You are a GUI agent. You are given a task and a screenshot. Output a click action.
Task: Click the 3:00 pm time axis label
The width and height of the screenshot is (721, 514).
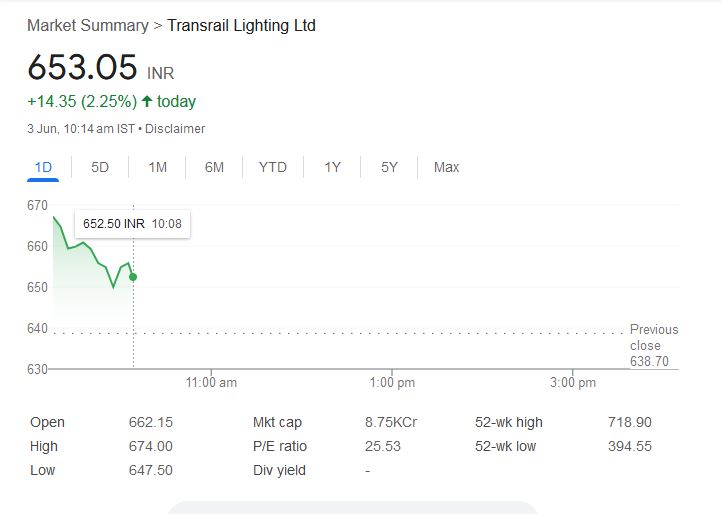(573, 383)
